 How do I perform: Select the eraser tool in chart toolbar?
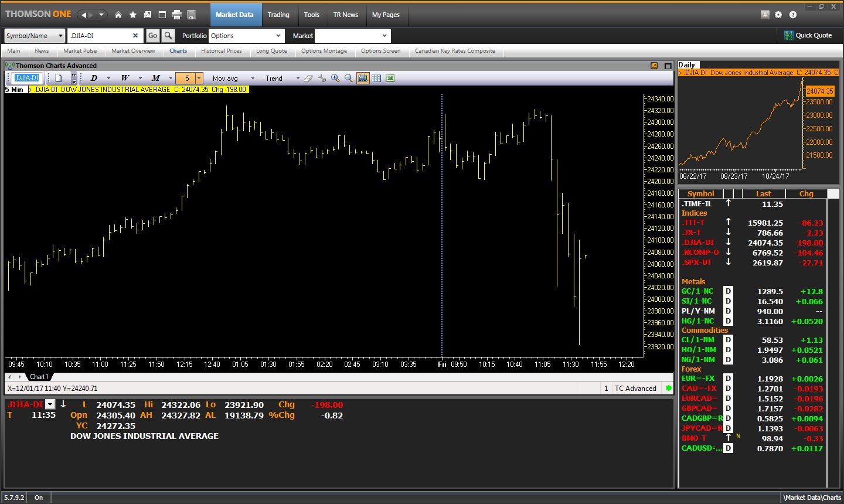(308, 78)
